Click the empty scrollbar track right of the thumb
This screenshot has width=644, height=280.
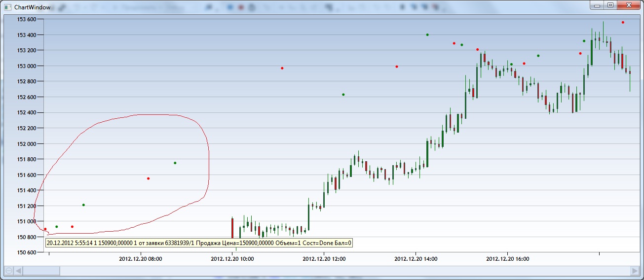point(344,271)
